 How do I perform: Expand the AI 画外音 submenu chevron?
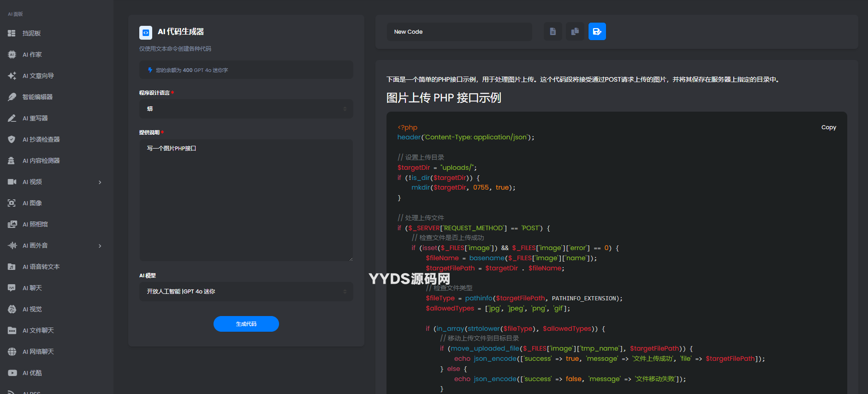pos(100,246)
